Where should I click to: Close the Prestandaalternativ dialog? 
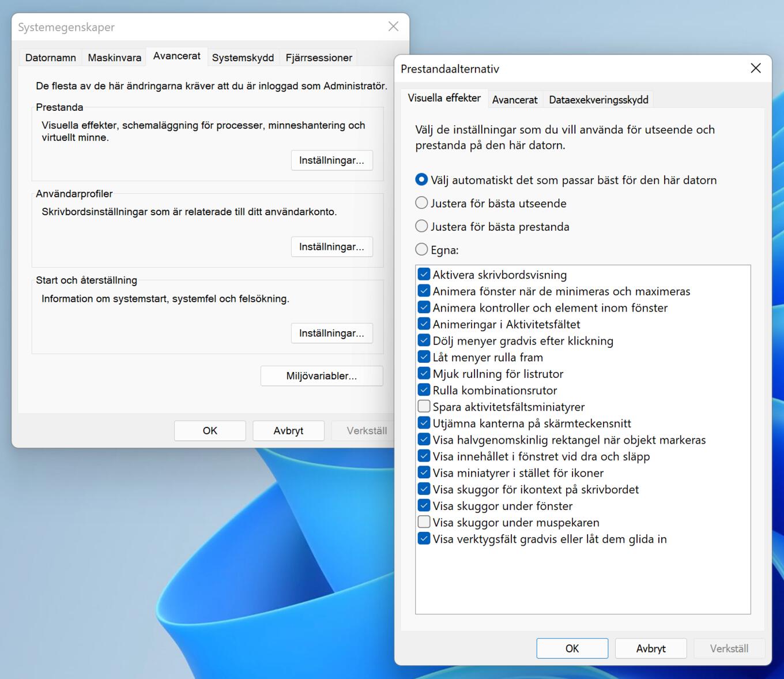click(756, 69)
